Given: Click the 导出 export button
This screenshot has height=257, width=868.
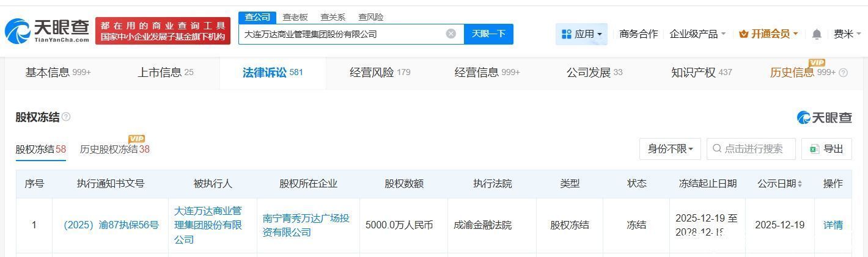Looking at the screenshot, I should point(826,149).
